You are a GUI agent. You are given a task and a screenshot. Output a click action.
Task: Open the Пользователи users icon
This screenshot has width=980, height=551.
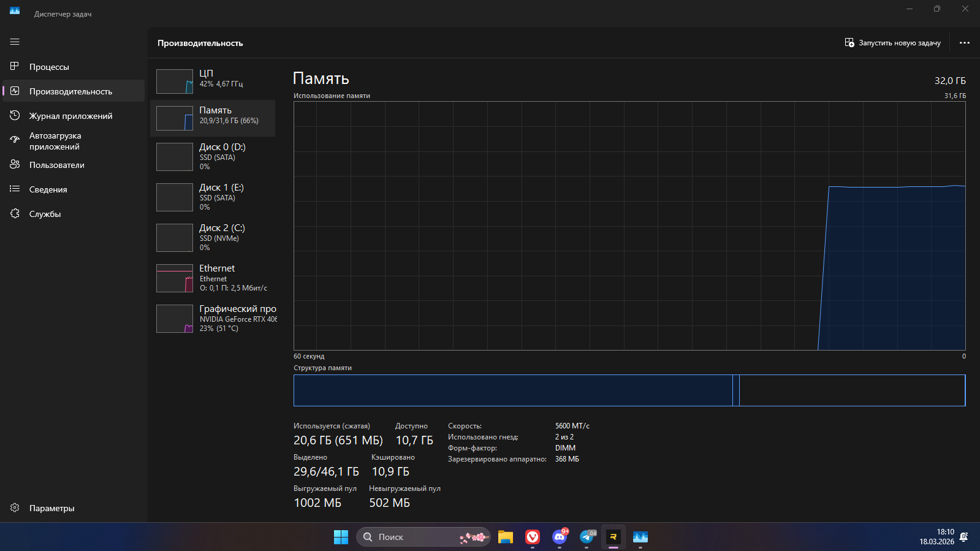pyautogui.click(x=15, y=164)
